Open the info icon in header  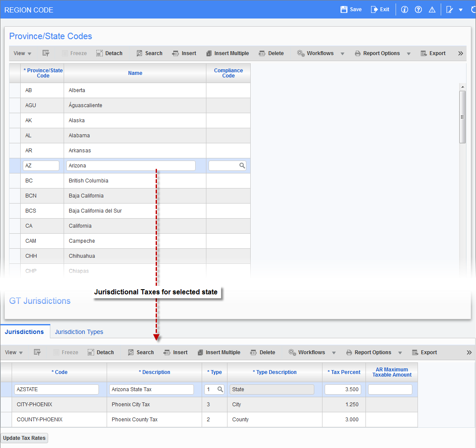point(404,9)
